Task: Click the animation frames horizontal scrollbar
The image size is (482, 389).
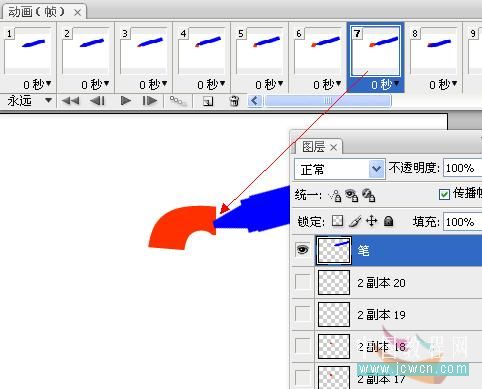Action: [x=327, y=100]
